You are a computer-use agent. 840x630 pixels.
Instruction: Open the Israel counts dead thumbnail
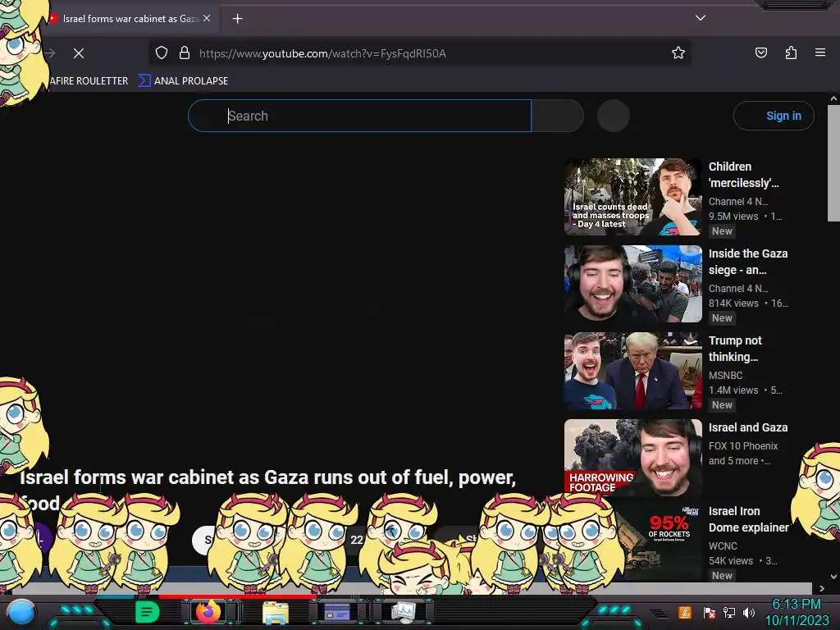632,197
